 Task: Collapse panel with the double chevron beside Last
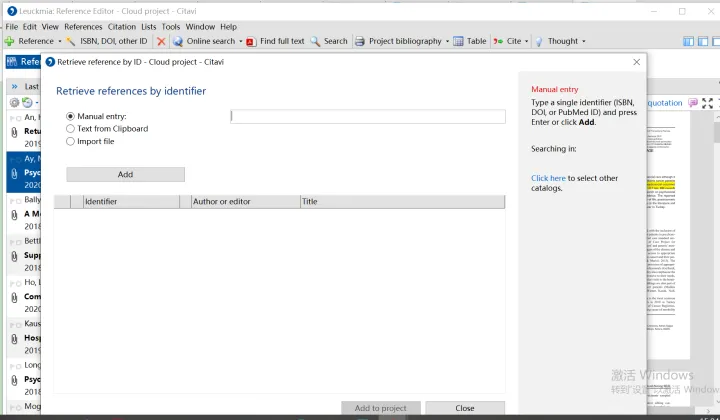pos(14,86)
